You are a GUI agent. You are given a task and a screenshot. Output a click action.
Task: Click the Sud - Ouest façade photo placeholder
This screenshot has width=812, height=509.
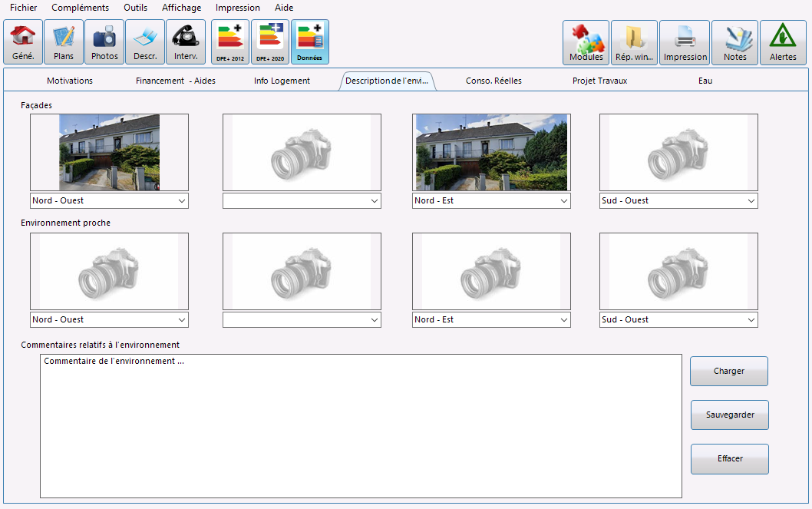tap(679, 152)
